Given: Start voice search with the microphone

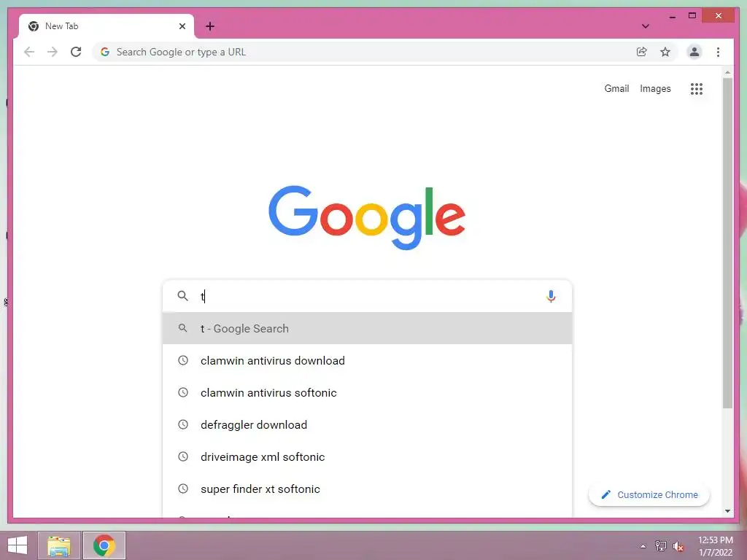Looking at the screenshot, I should tap(551, 296).
